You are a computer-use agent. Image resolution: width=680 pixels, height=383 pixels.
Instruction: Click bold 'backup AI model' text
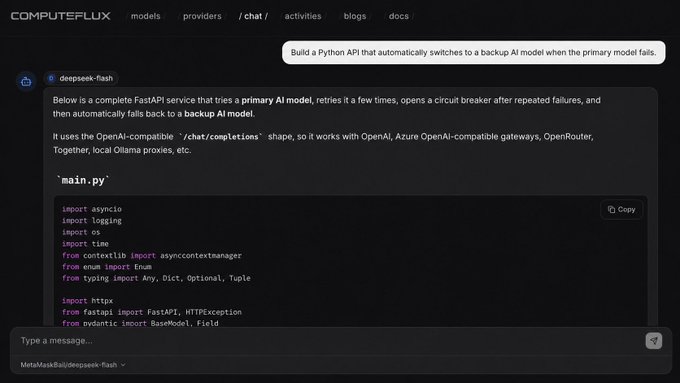coord(218,114)
